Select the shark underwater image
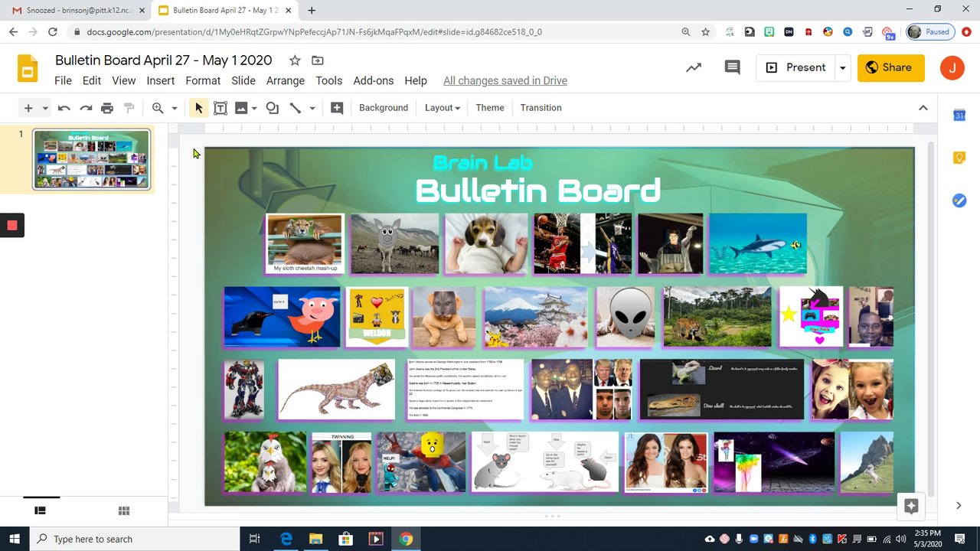The height and width of the screenshot is (551, 980). point(758,243)
